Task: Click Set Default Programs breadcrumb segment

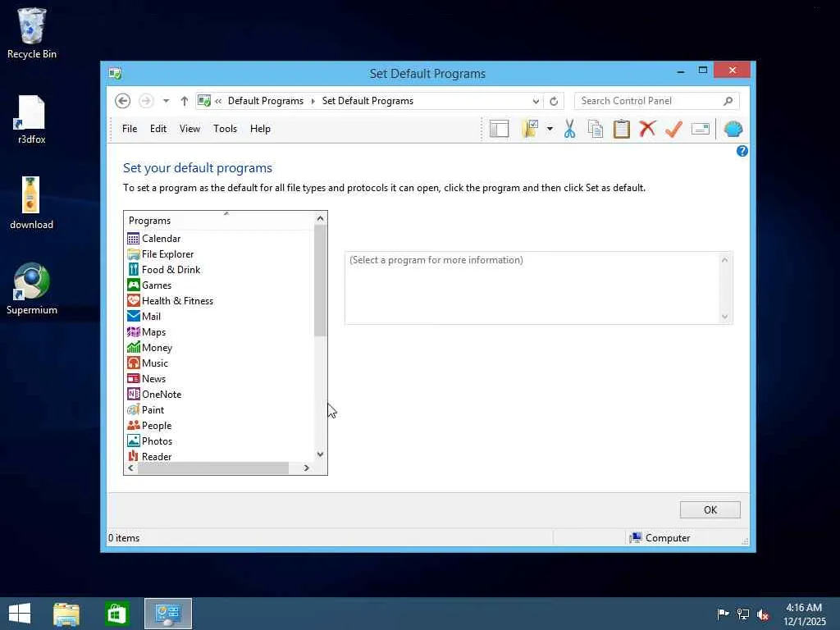Action: (x=367, y=101)
